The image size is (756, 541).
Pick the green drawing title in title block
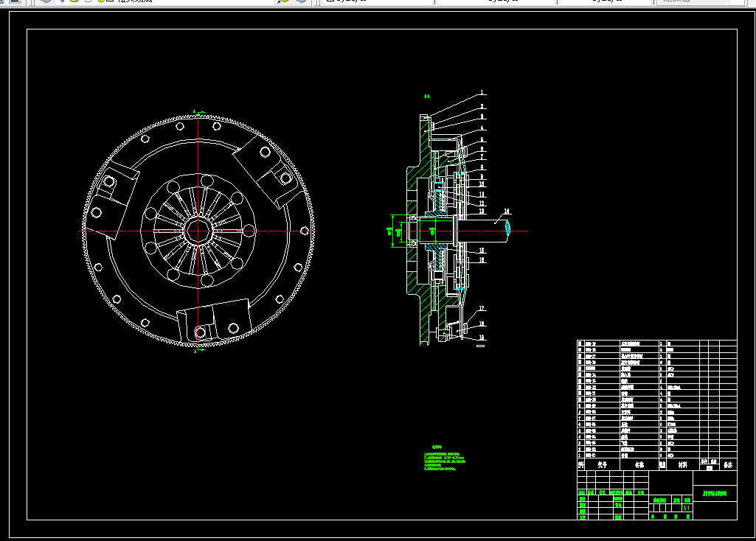(x=715, y=494)
